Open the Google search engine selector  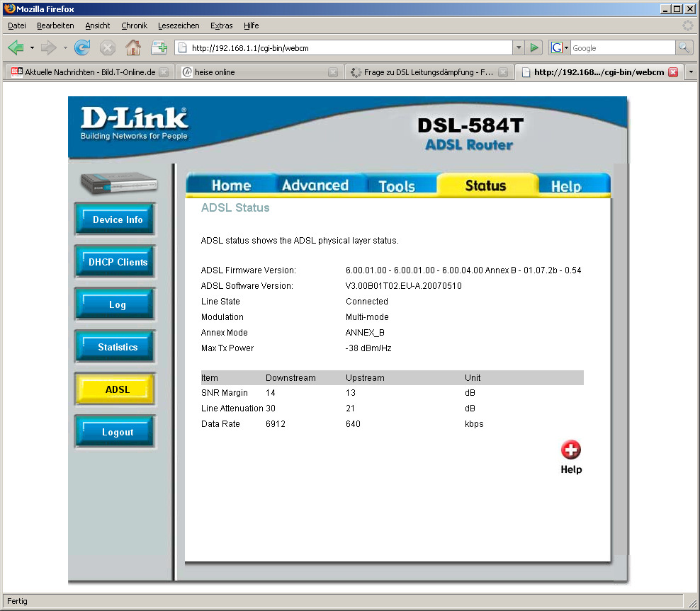point(560,47)
